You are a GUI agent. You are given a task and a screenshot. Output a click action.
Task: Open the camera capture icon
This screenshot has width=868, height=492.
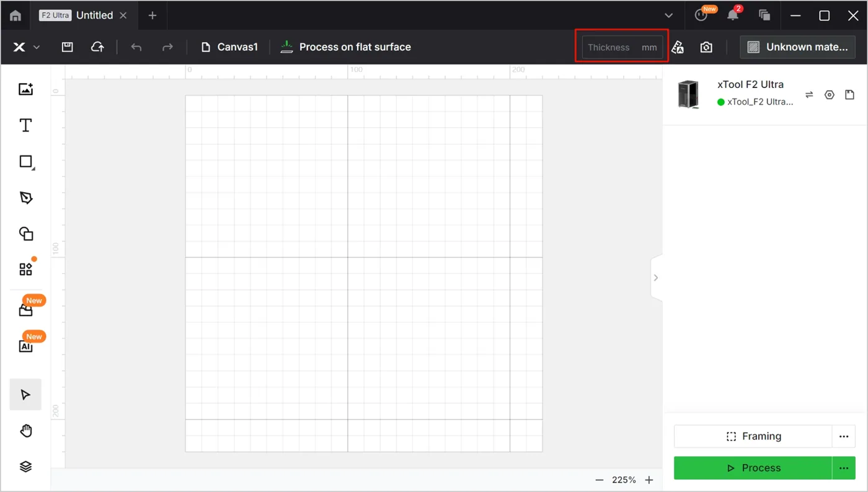point(706,47)
